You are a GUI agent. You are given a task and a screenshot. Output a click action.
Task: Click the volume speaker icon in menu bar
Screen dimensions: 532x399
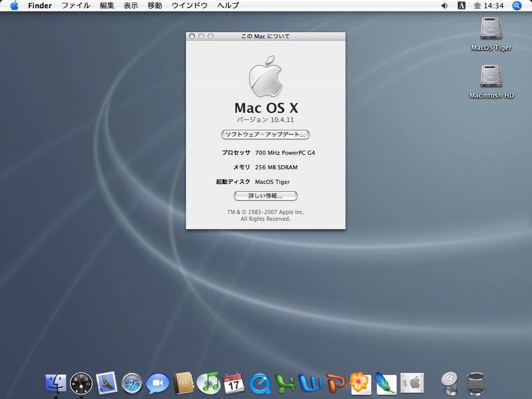444,5
